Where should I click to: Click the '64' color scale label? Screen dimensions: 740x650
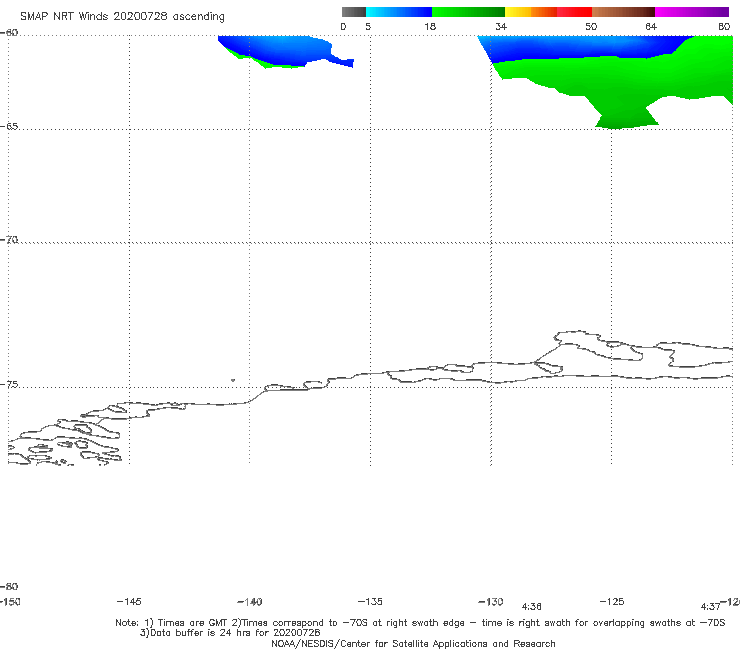point(651,26)
